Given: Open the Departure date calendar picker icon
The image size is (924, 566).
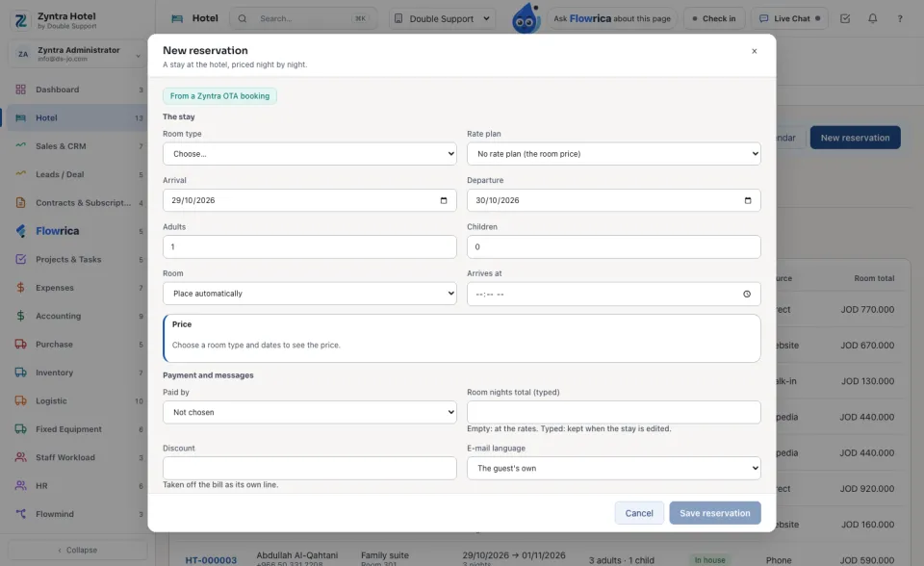Looking at the screenshot, I should (748, 200).
